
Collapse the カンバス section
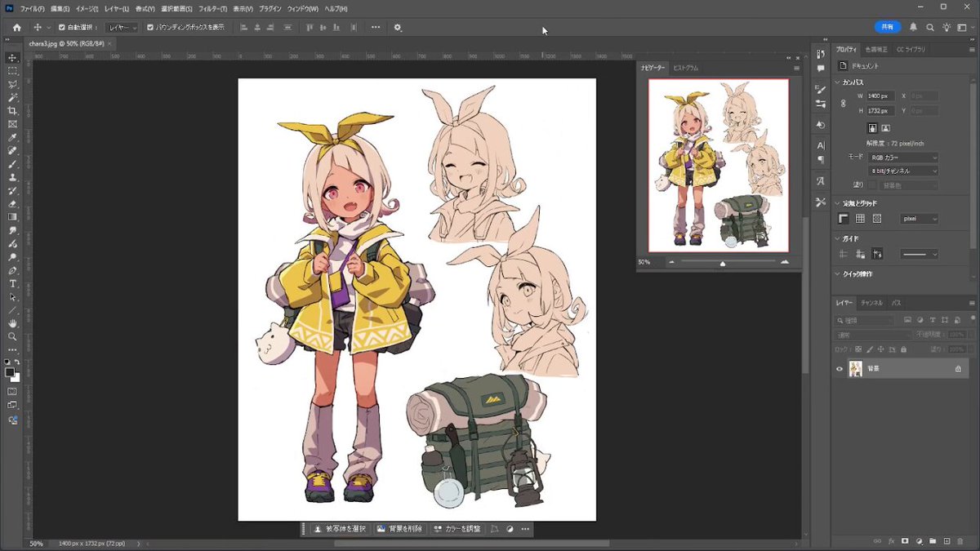click(x=837, y=82)
